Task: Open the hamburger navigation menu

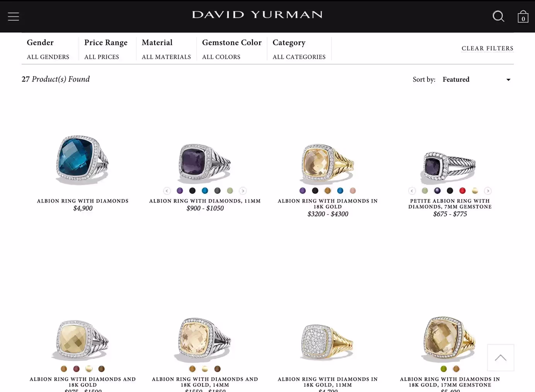Action: [x=14, y=17]
